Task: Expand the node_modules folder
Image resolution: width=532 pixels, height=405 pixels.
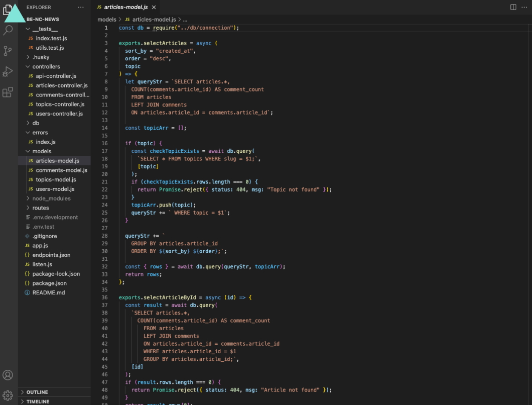Action: pyautogui.click(x=49, y=198)
